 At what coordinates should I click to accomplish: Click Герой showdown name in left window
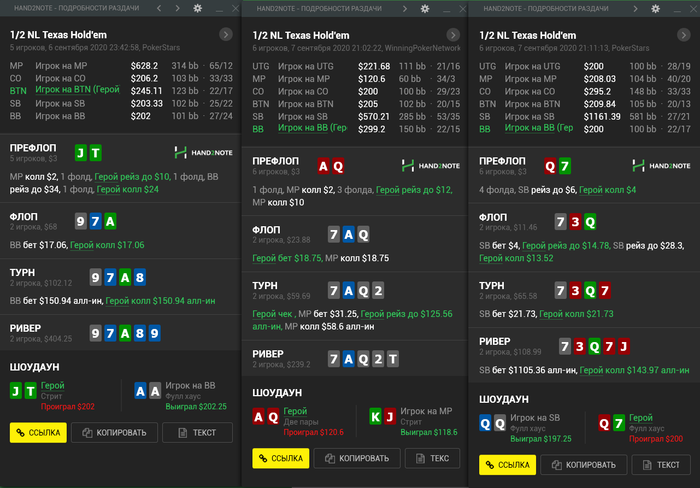click(x=52, y=385)
